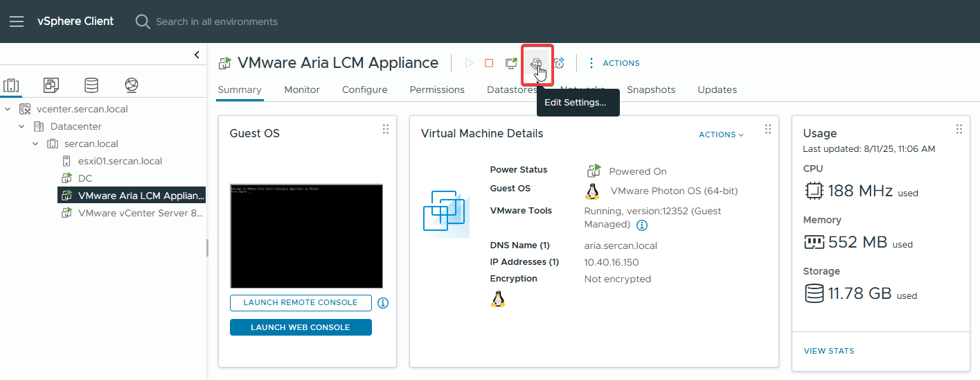
Task: Open the Summary tab
Action: pos(240,89)
